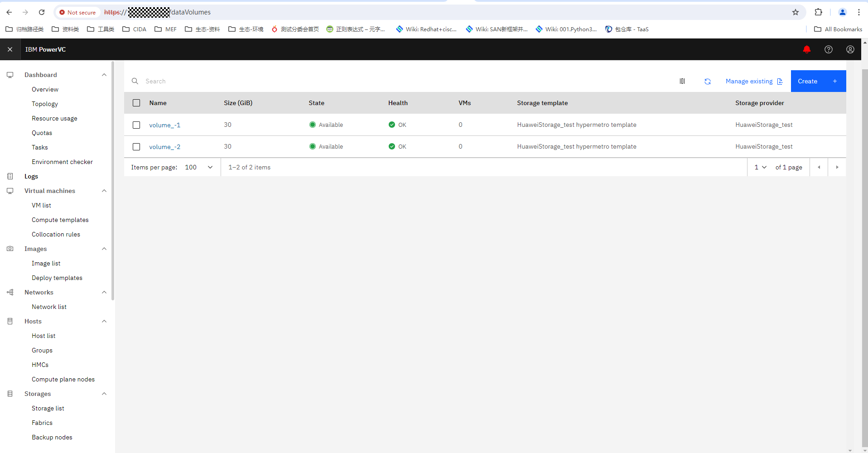Click the browser back arrow
Image resolution: width=868 pixels, height=453 pixels.
[9, 12]
